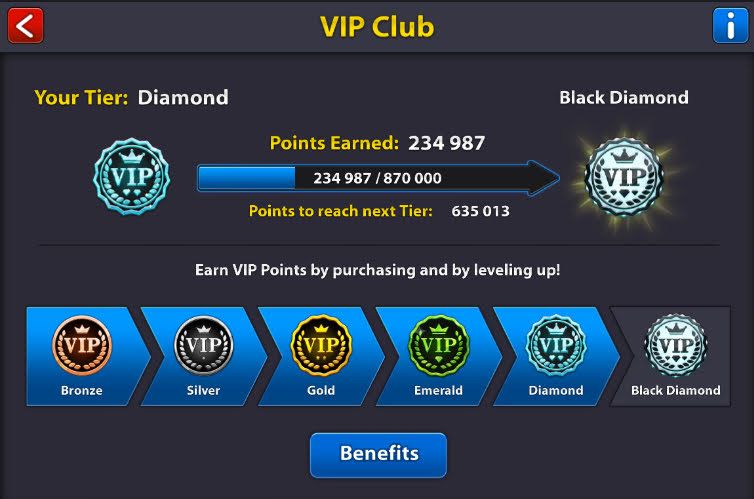This screenshot has height=499, width=754.
Task: Click the points progress bar
Action: pyautogui.click(x=378, y=178)
